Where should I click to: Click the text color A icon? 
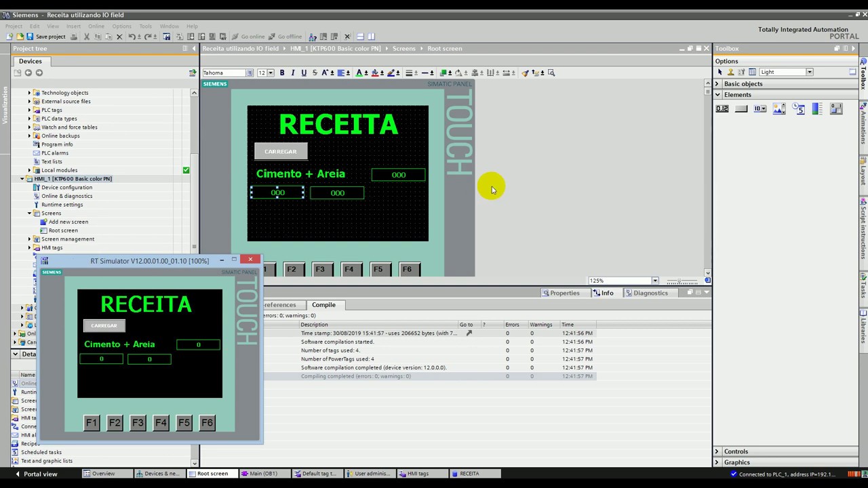[x=359, y=73]
